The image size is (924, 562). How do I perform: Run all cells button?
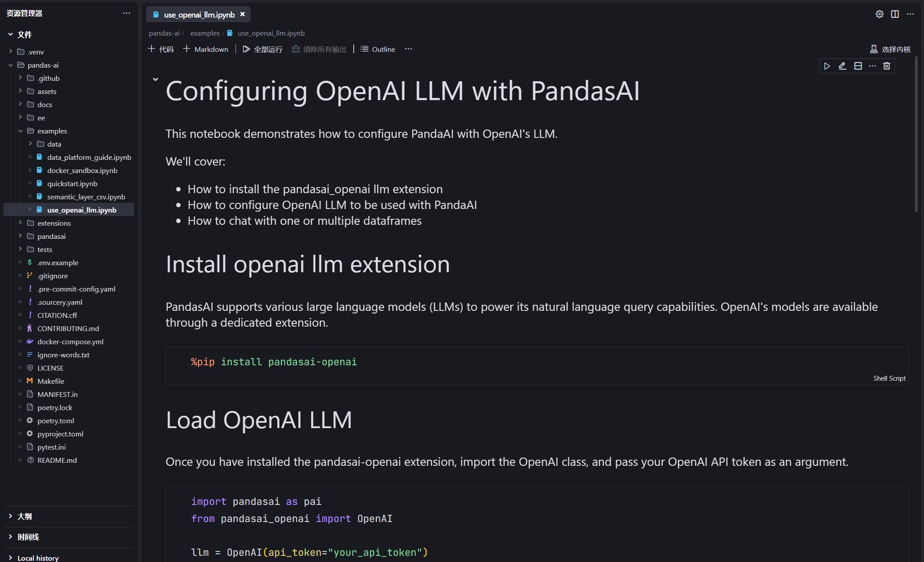[x=263, y=49]
